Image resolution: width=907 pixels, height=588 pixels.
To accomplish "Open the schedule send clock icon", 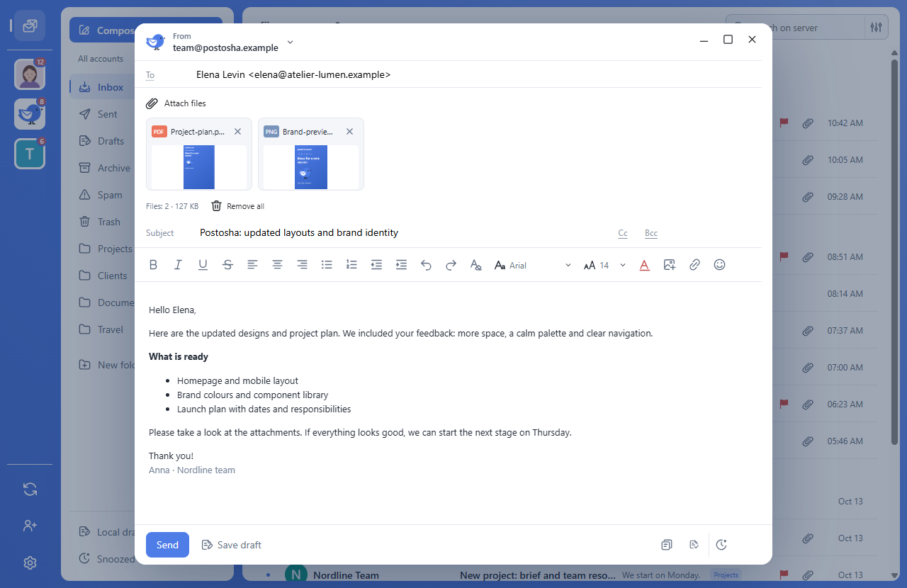I will pyautogui.click(x=721, y=545).
